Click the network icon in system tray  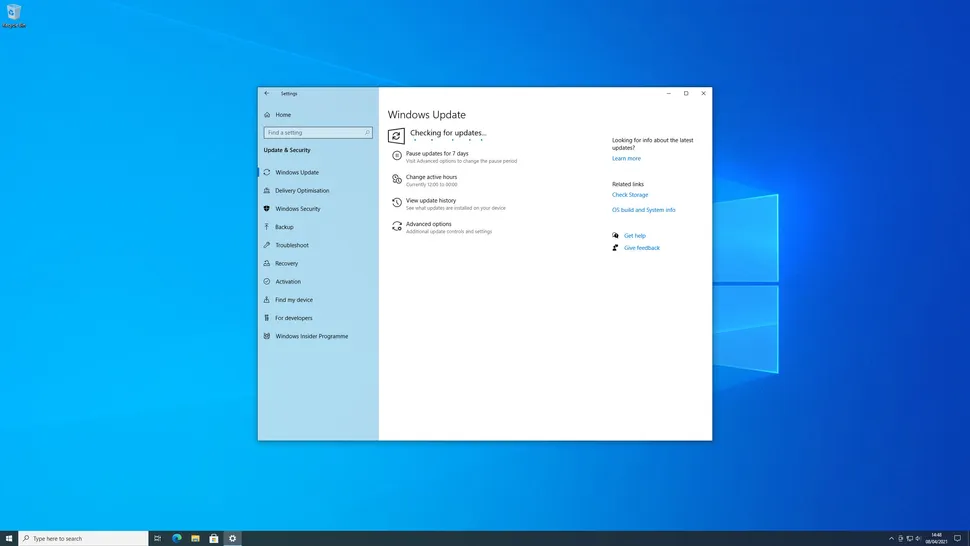click(x=909, y=539)
